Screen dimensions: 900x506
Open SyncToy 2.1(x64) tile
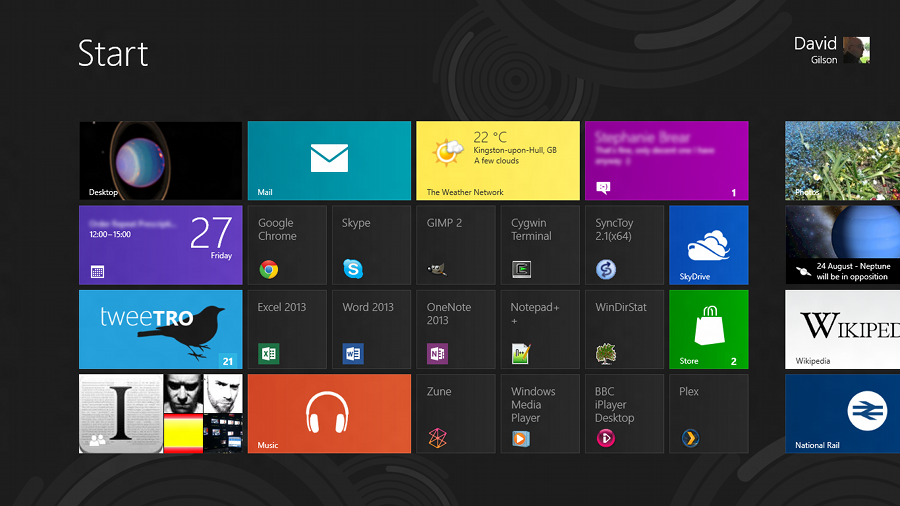coord(624,245)
